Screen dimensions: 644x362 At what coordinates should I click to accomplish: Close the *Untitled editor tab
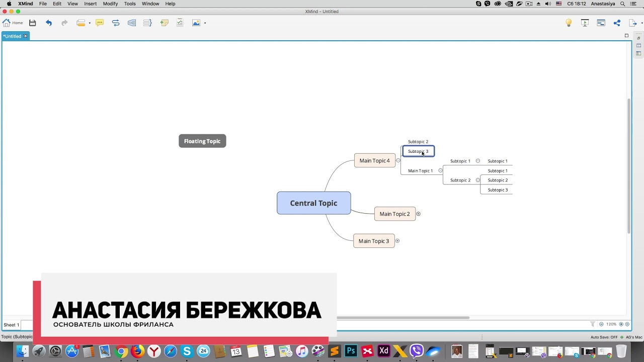(x=25, y=36)
